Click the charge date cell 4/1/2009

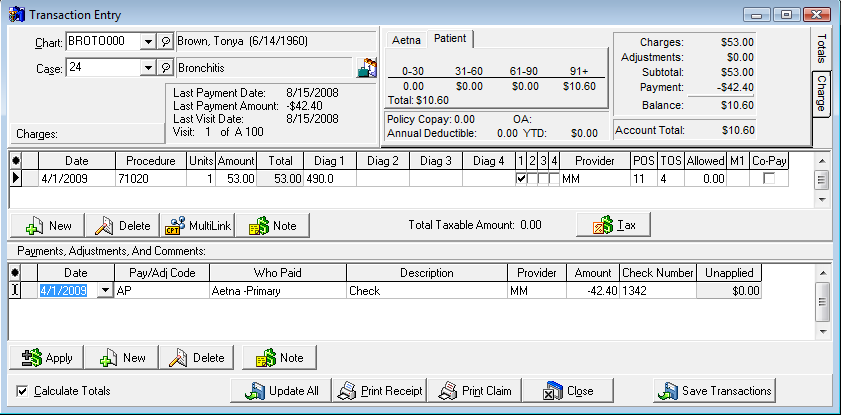tap(77, 179)
